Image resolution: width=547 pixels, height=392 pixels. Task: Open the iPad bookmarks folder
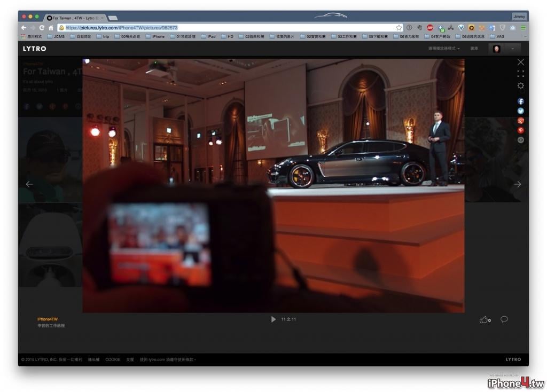tap(208, 36)
